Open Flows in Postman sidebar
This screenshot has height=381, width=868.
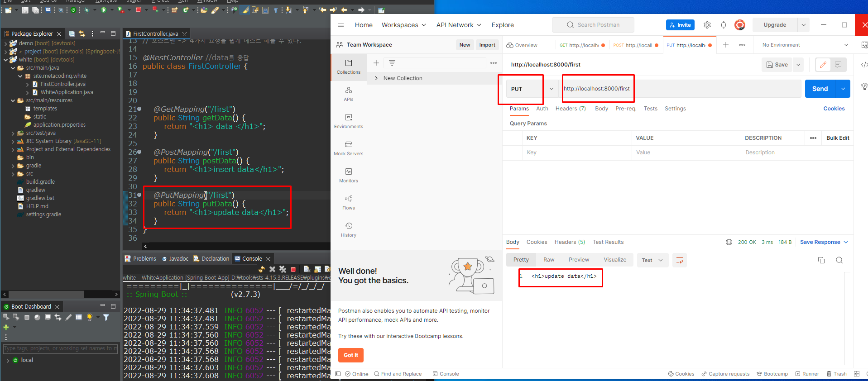(349, 203)
